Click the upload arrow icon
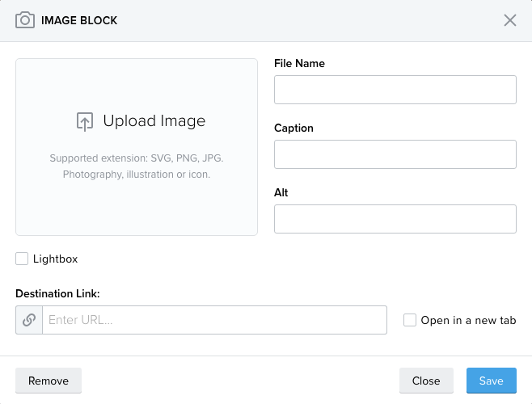The image size is (532, 404). pos(84,121)
